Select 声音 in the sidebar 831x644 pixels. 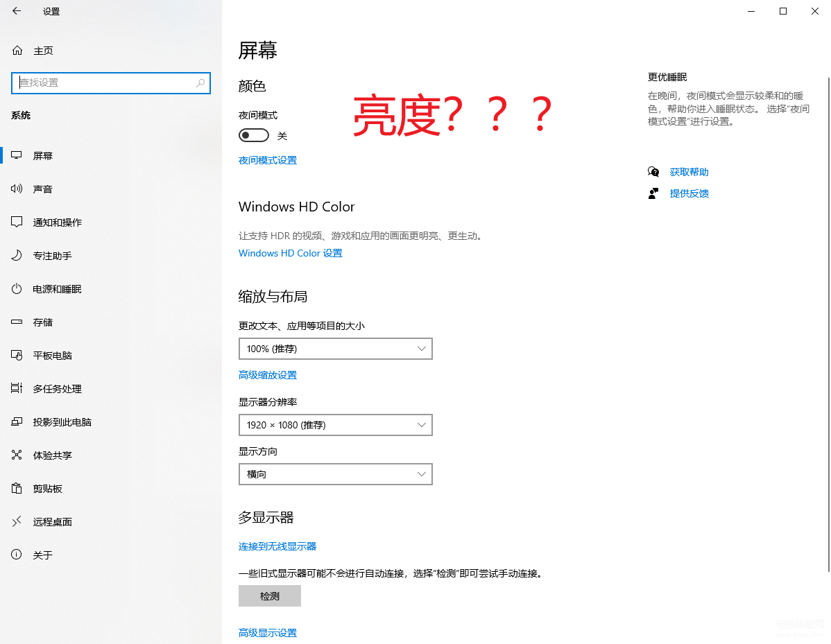[x=111, y=189]
